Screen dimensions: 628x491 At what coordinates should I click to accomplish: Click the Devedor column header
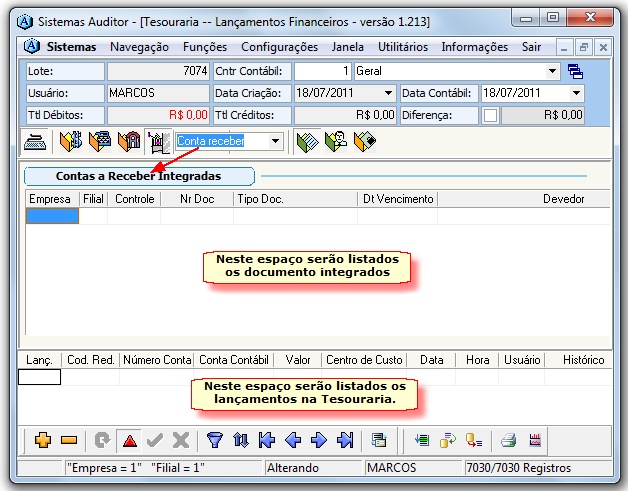(x=524, y=199)
